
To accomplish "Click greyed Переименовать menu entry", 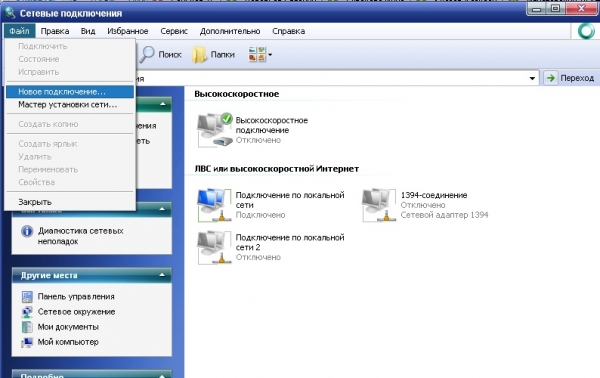I will [x=70, y=169].
